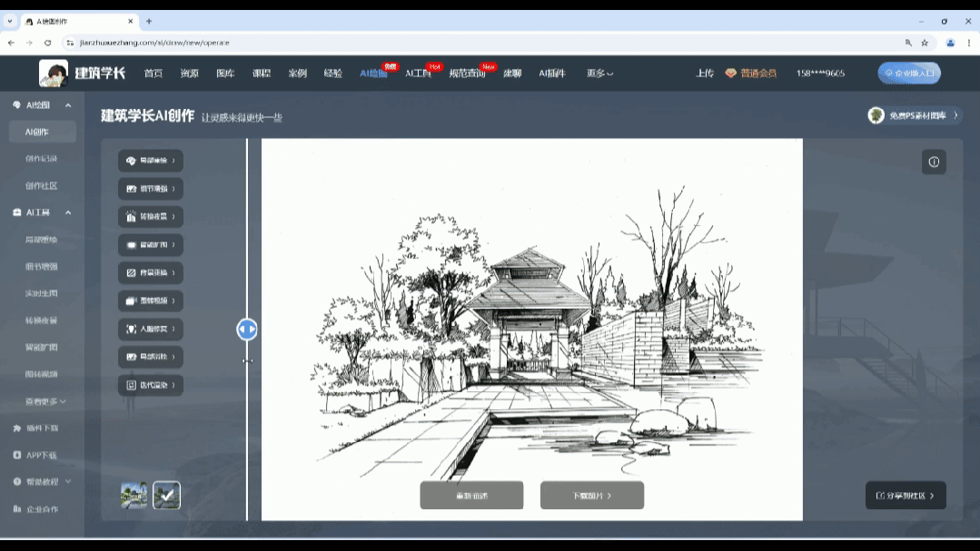Open 创作记录 in the sidebar
The height and width of the screenshot is (551, 980).
point(41,159)
